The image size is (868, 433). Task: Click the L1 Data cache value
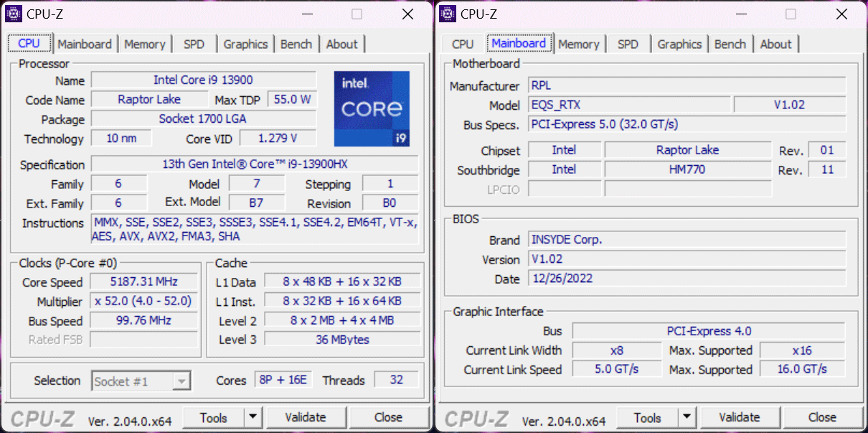coord(342,282)
